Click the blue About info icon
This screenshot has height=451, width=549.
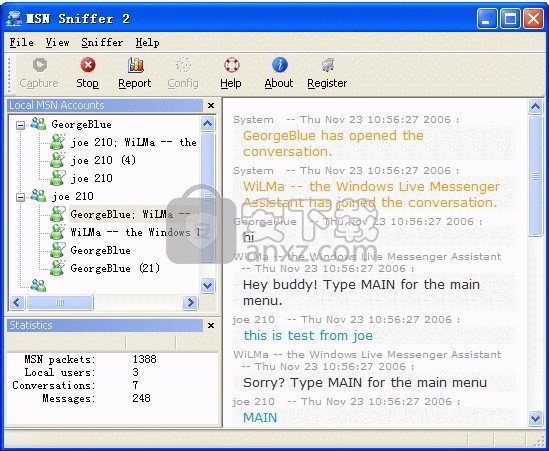pos(279,65)
